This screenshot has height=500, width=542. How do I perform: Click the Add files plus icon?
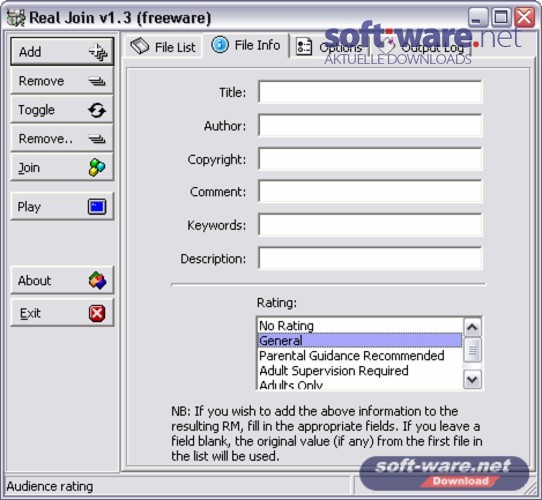pos(98,52)
